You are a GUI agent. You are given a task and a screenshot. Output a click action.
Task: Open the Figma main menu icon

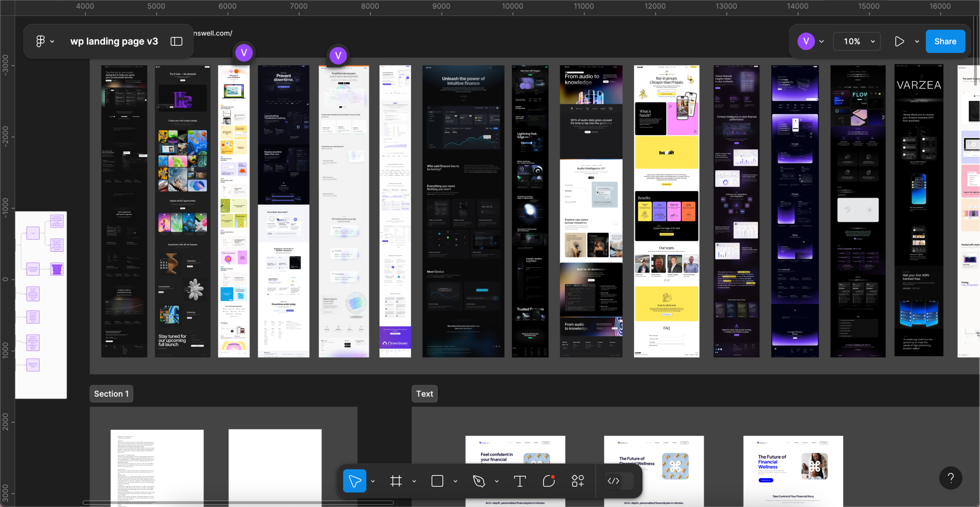[x=40, y=41]
